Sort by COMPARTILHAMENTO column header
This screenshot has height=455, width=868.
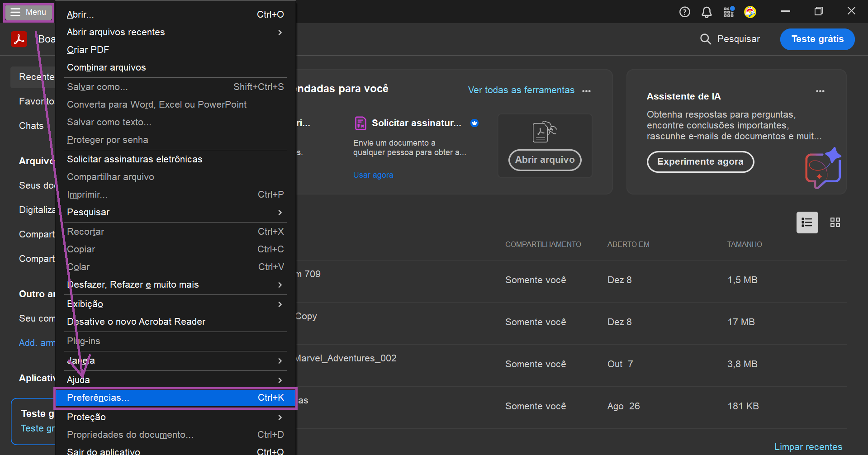click(x=543, y=244)
